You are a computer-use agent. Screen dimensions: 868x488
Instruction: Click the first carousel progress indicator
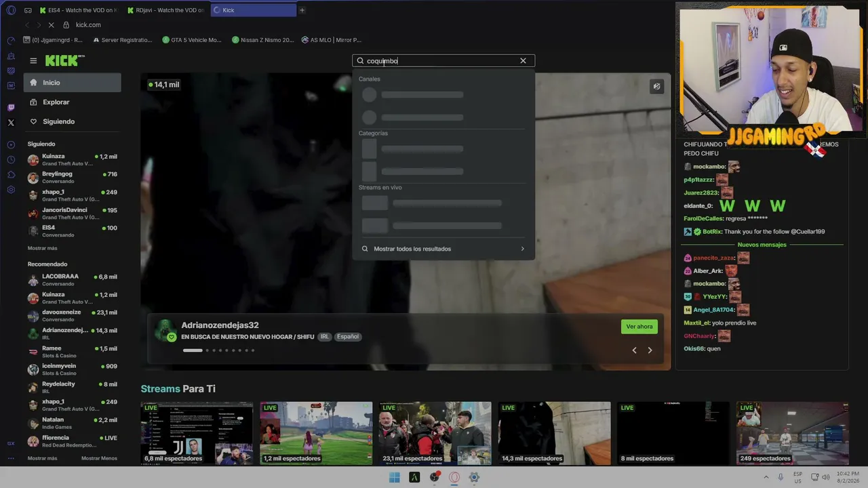pyautogui.click(x=193, y=350)
